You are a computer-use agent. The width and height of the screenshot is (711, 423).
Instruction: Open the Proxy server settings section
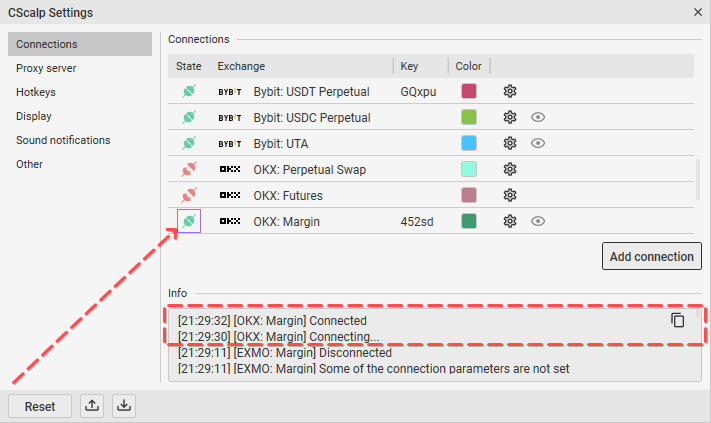pyautogui.click(x=46, y=68)
